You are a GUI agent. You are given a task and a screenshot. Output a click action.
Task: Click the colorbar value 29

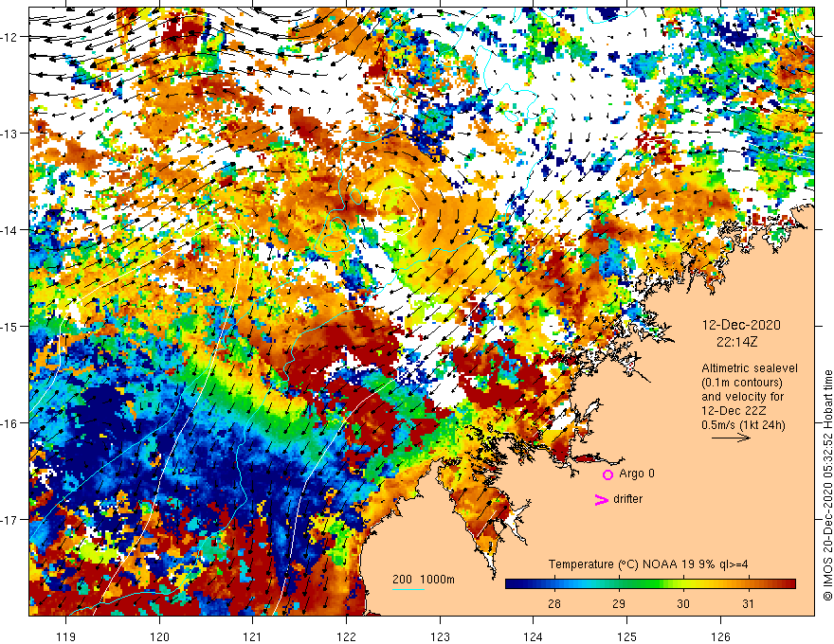(619, 603)
